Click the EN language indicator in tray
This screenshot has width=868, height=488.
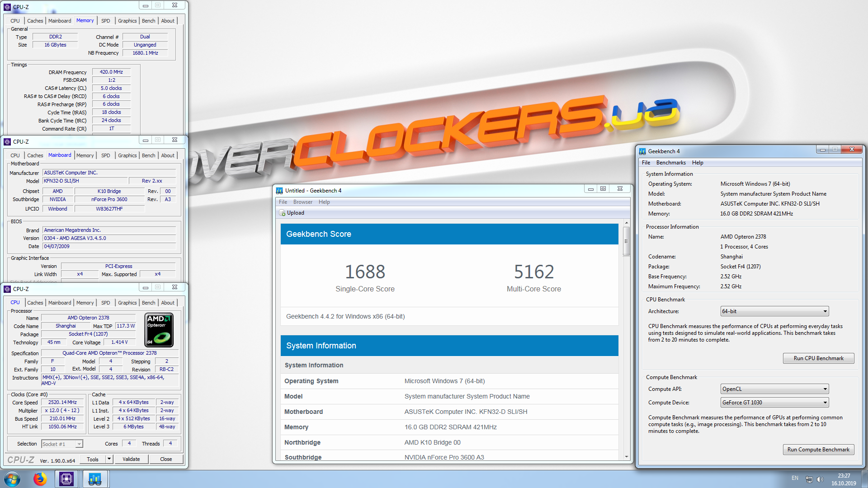(x=795, y=478)
